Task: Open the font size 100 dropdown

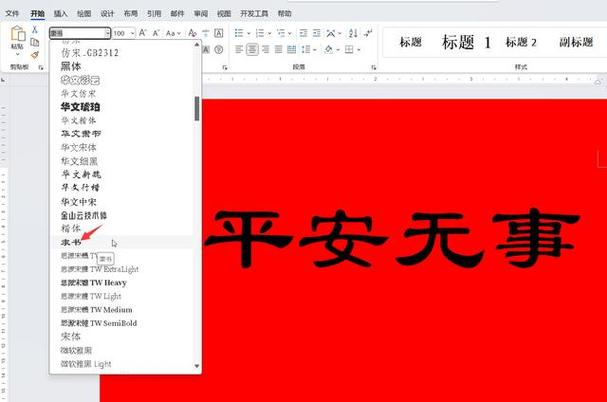Action: pos(132,34)
